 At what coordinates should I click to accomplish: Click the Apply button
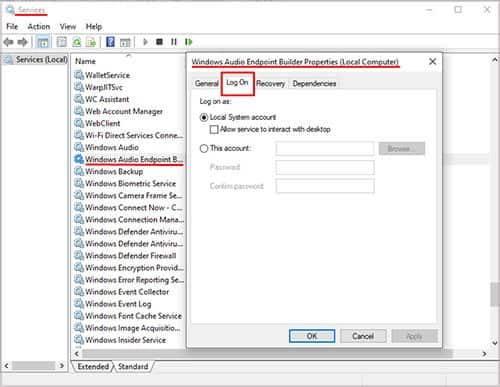414,336
